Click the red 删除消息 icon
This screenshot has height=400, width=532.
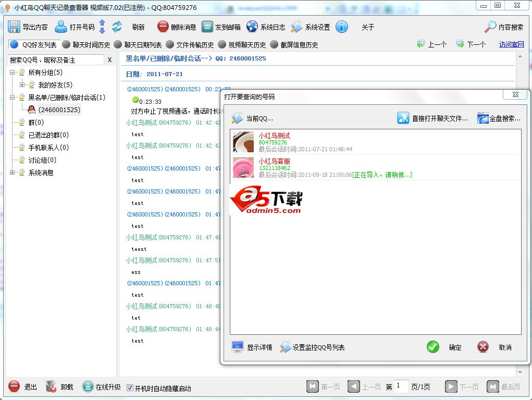(x=163, y=27)
